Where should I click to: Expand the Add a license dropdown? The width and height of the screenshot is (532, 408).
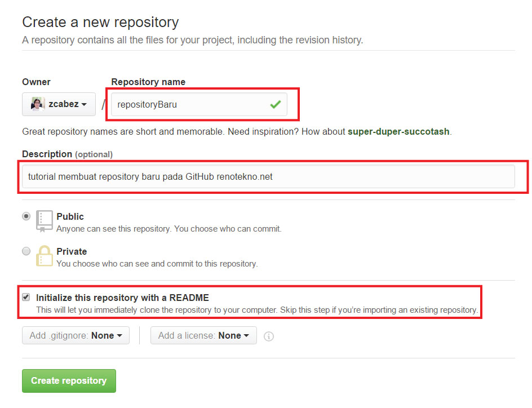click(x=203, y=335)
